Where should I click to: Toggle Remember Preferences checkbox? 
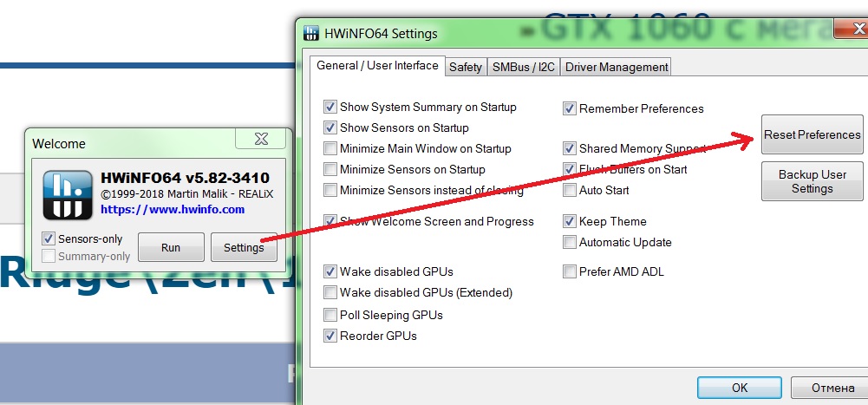pyautogui.click(x=570, y=108)
